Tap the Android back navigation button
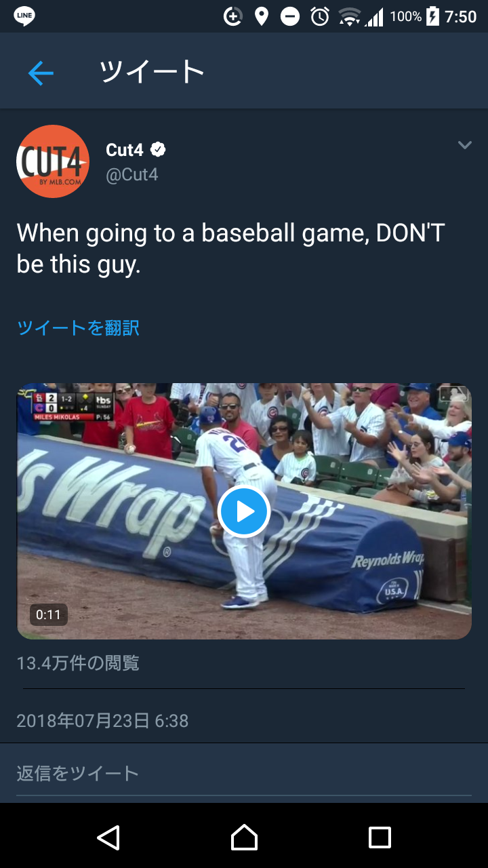This screenshot has height=868, width=488. point(108,837)
